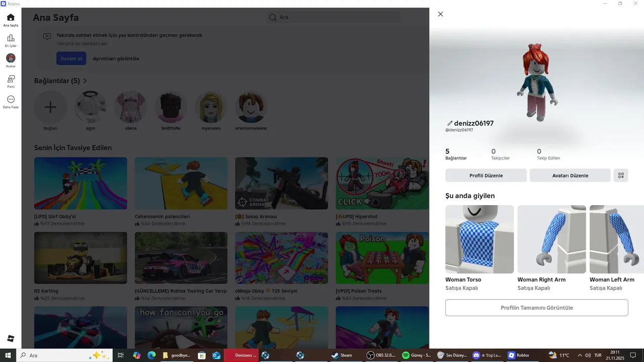644x362 pixels.
Task: Close the profile panel with the X
Action: [441, 14]
